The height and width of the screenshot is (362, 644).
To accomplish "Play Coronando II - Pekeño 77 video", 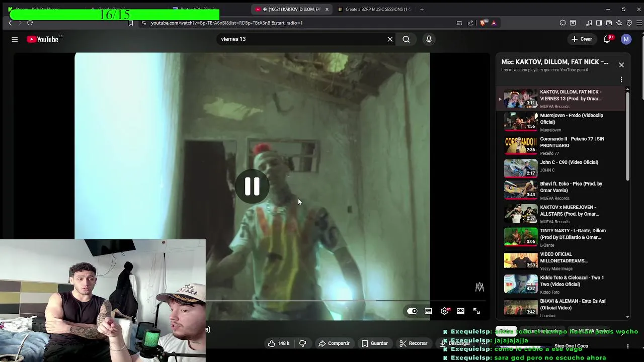I will [x=561, y=146].
